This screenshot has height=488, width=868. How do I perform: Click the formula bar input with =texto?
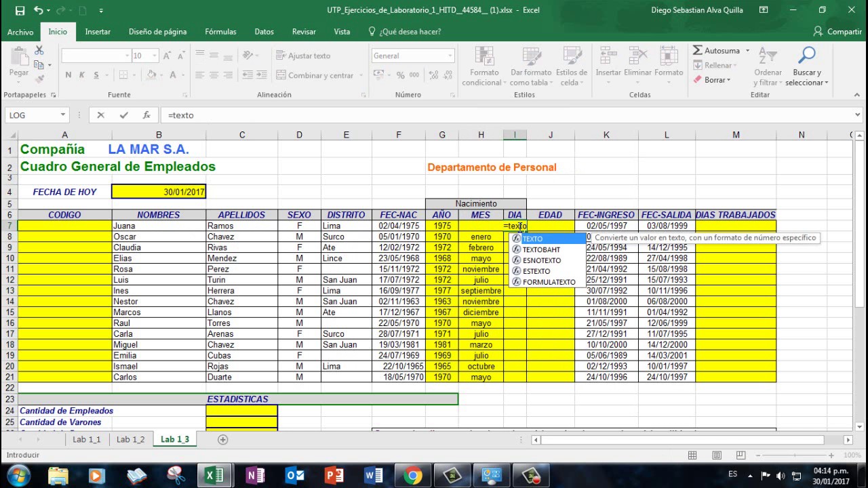(505, 115)
